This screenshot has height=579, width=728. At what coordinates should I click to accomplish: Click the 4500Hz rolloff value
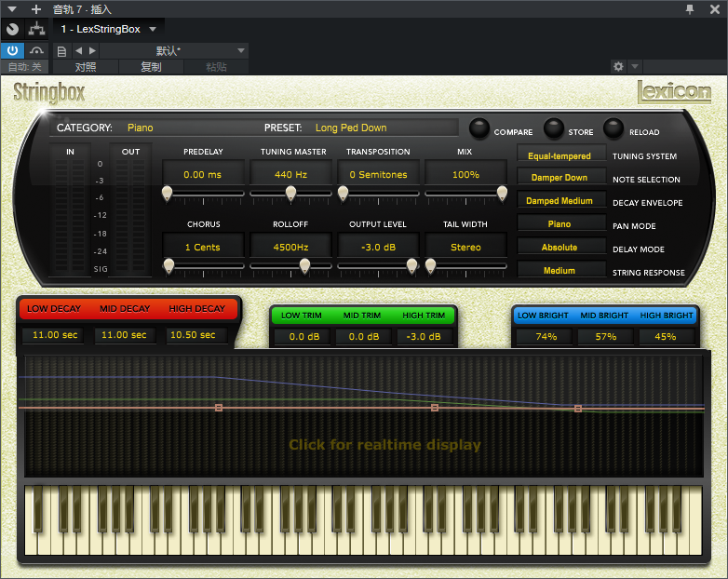pos(290,247)
